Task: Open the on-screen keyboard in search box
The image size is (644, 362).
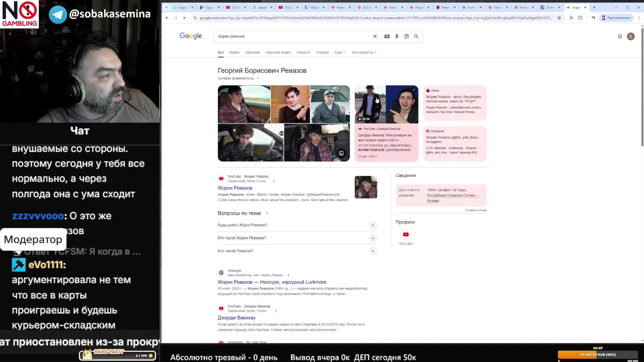Action: click(386, 36)
